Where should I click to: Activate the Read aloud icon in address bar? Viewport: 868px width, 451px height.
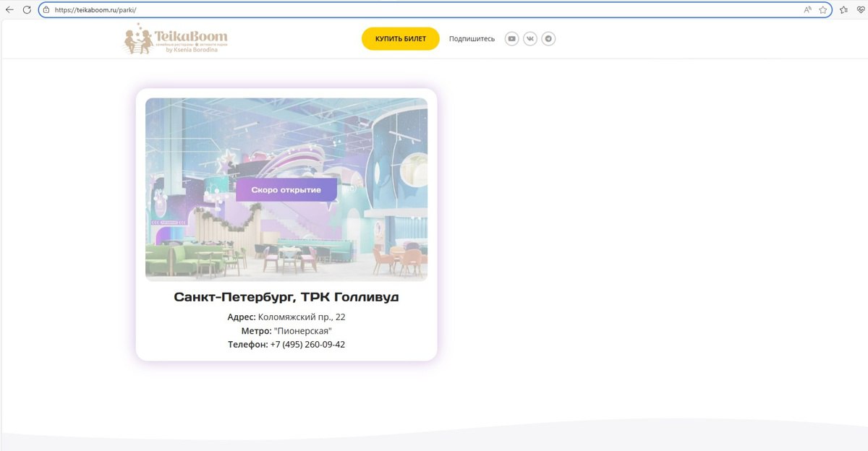pos(807,10)
